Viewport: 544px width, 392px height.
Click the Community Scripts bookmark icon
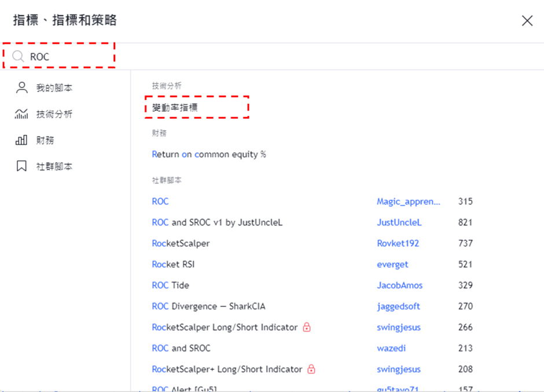pos(21,166)
